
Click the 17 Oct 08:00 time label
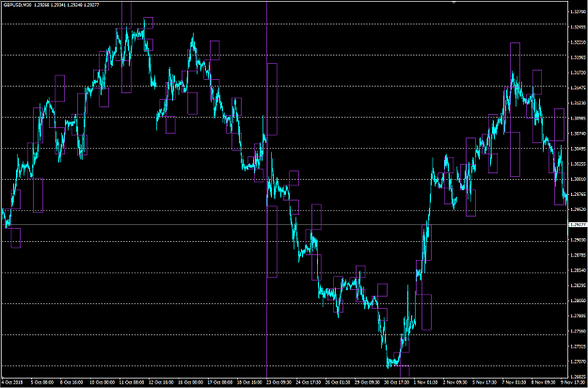point(218,382)
